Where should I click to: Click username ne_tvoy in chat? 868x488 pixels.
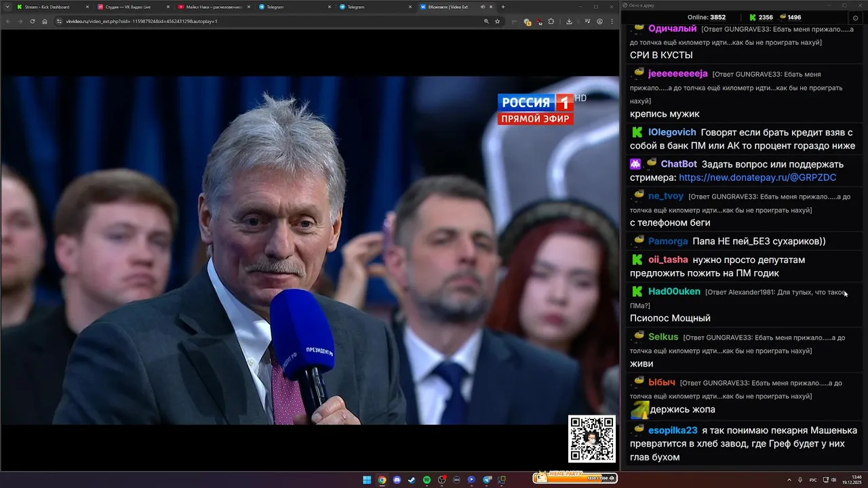(666, 196)
